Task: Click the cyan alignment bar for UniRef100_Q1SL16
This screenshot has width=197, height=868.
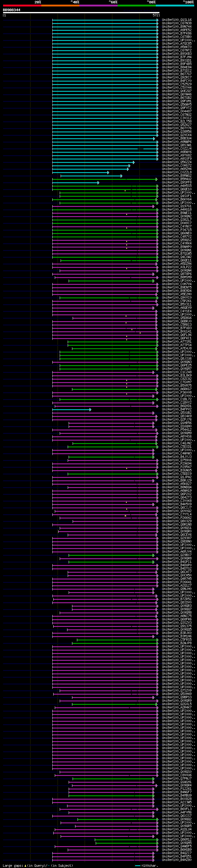Action: click(105, 20)
